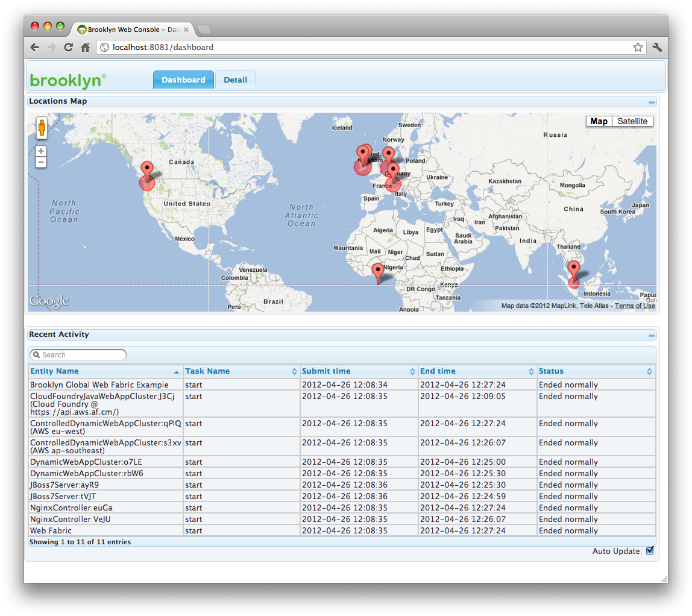Click the map marker near Singapore
This screenshot has width=692, height=616.
574,270
